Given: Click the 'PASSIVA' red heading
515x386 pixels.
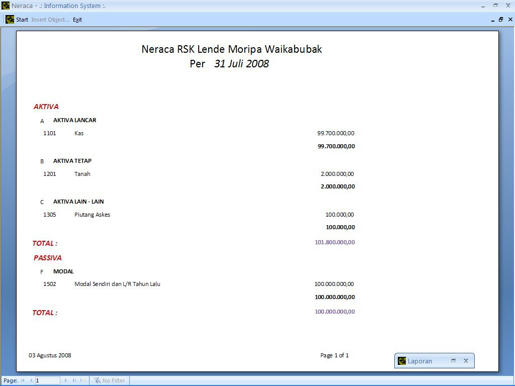Looking at the screenshot, I should click(47, 258).
